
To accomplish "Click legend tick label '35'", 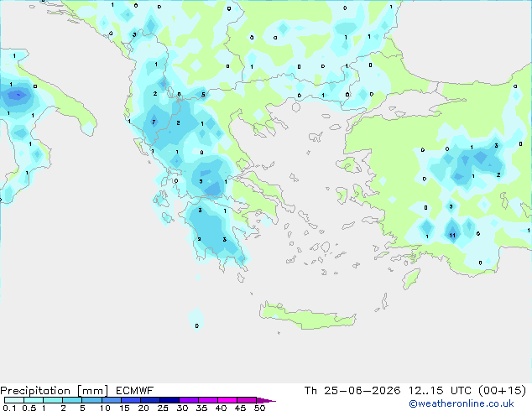I will click(x=201, y=408).
